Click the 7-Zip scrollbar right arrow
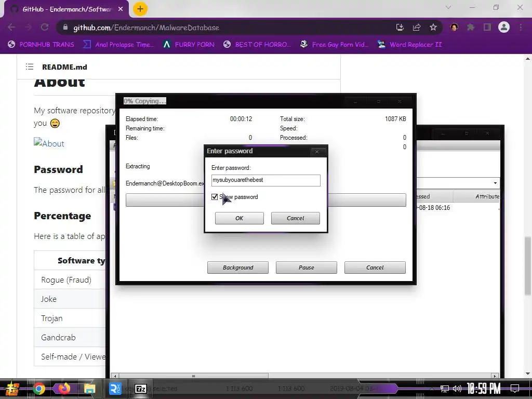This screenshot has height=399, width=532. click(495, 376)
